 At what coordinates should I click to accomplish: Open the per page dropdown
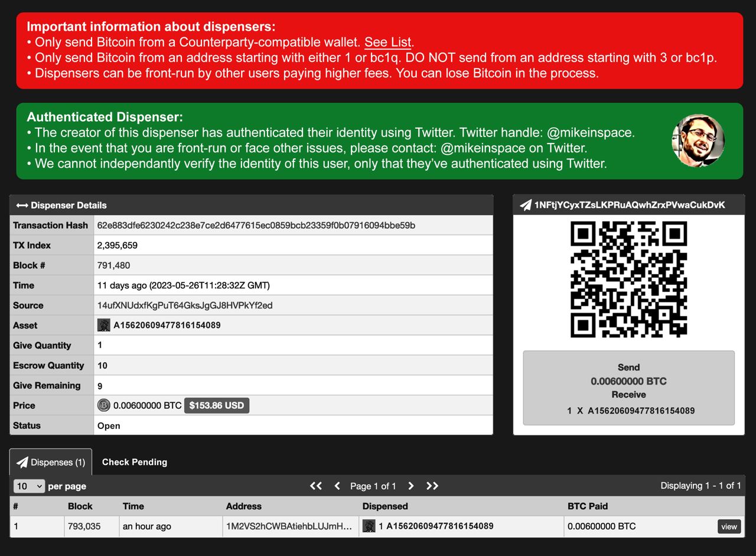click(x=29, y=486)
